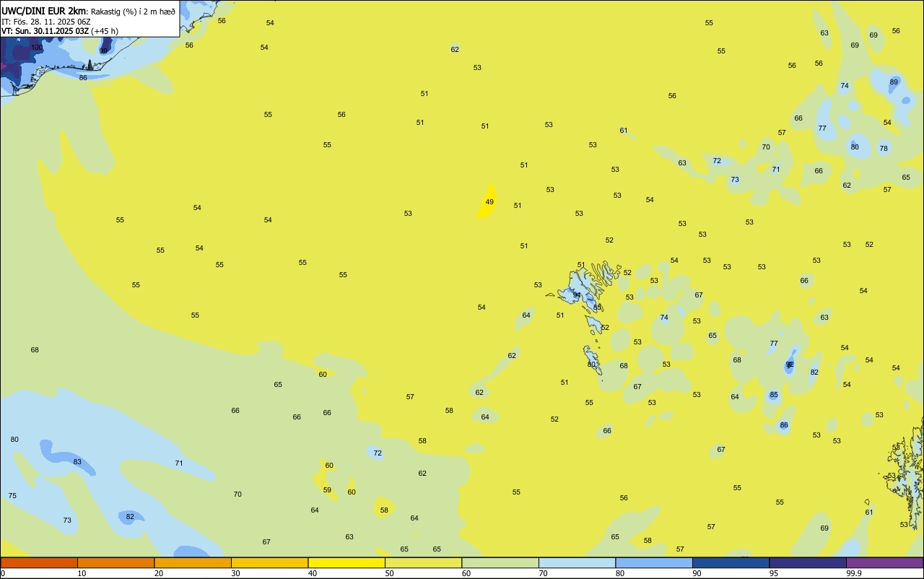Image resolution: width=924 pixels, height=579 pixels.
Task: Click the "IT: Fös. 28. 11. 2025 06Z" line
Action: click(46, 22)
